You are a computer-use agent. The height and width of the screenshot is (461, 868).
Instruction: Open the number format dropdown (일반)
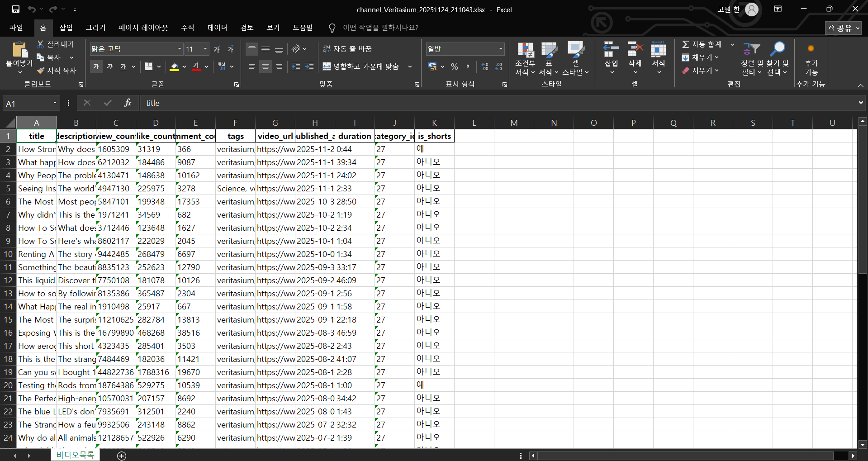[x=500, y=49]
